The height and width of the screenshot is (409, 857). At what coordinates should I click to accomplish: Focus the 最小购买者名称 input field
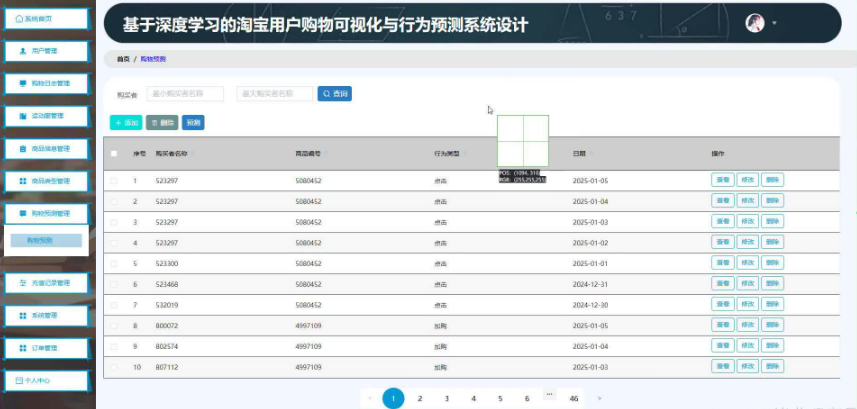tap(185, 94)
